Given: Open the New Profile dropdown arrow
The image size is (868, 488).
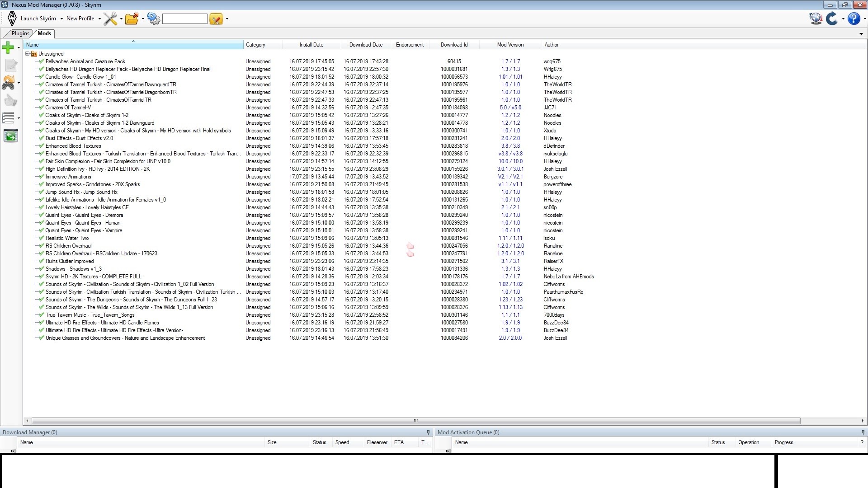Looking at the screenshot, I should point(99,19).
